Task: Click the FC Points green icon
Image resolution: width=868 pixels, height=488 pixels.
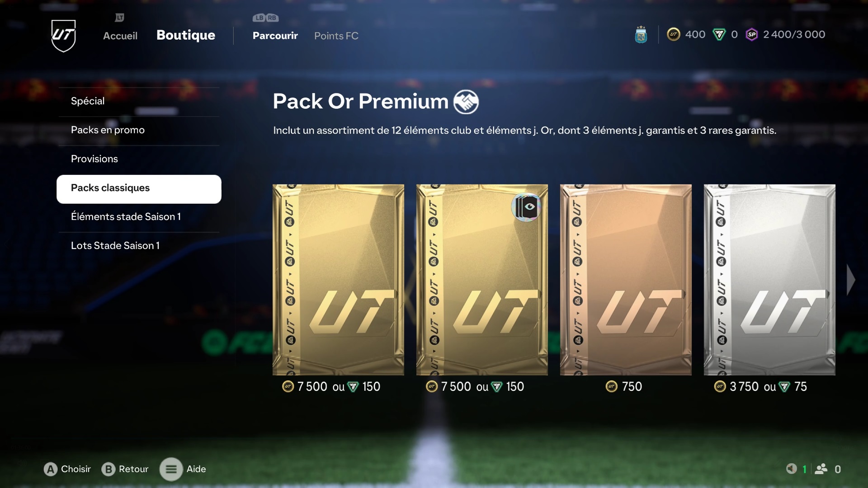Action: [719, 34]
